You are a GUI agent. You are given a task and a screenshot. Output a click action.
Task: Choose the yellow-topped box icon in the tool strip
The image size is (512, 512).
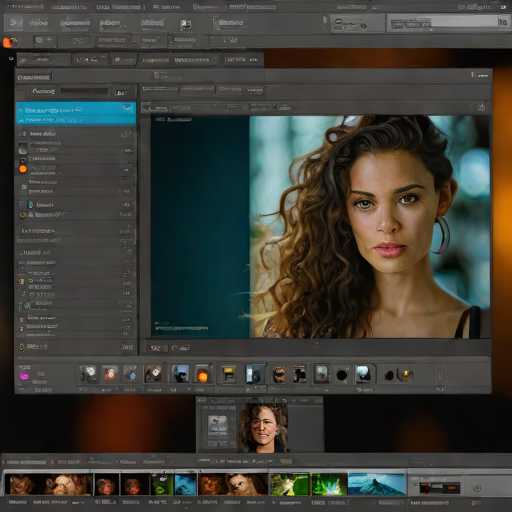pyautogui.click(x=229, y=374)
